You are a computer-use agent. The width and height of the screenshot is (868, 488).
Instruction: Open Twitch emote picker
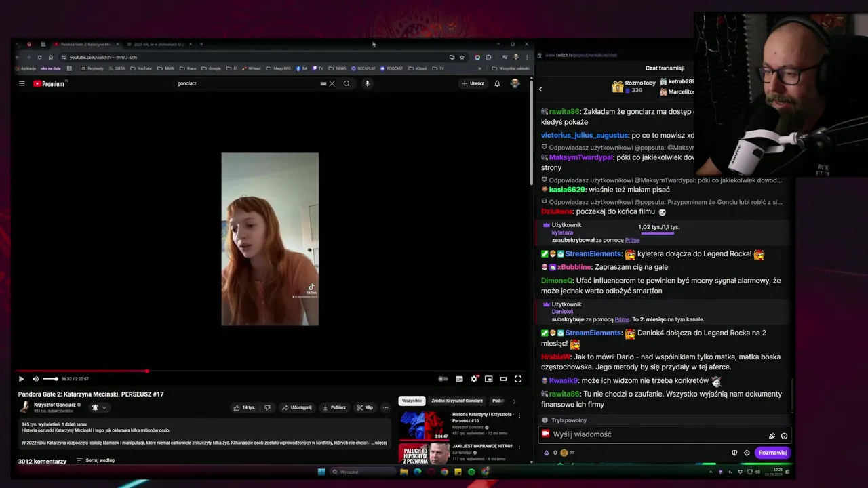(784, 436)
